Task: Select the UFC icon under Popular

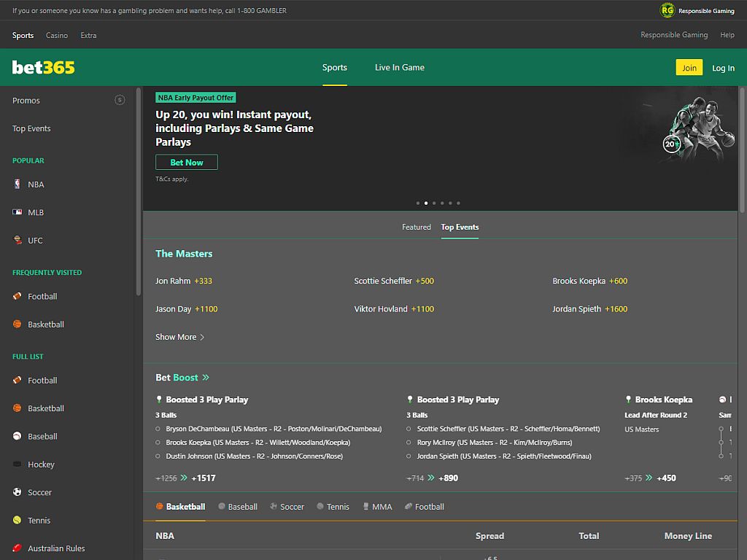Action: pos(18,240)
